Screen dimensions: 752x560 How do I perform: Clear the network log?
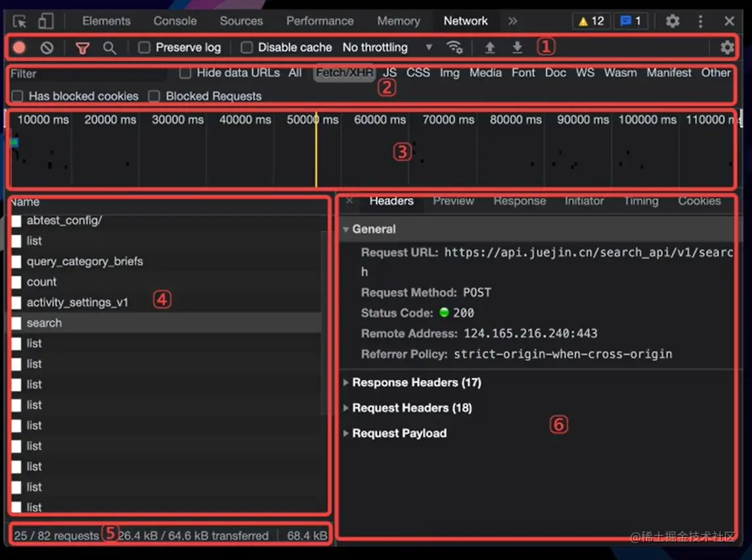tap(47, 47)
